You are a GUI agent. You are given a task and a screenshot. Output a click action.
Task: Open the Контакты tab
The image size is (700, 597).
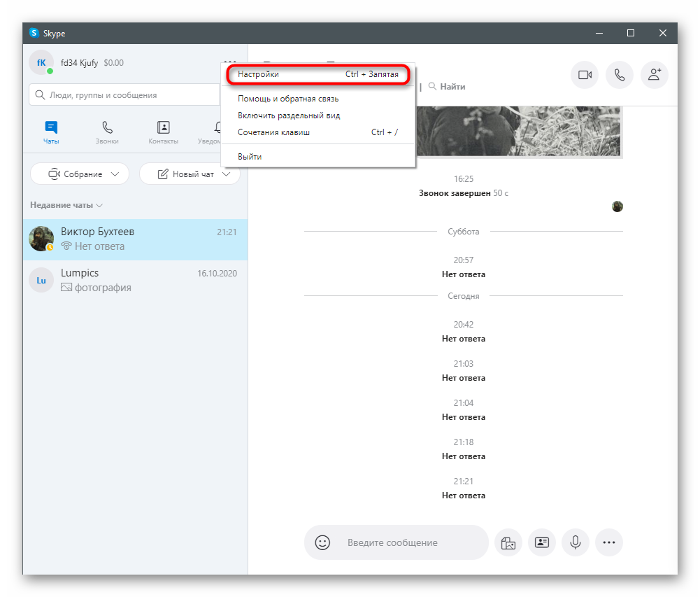click(163, 132)
